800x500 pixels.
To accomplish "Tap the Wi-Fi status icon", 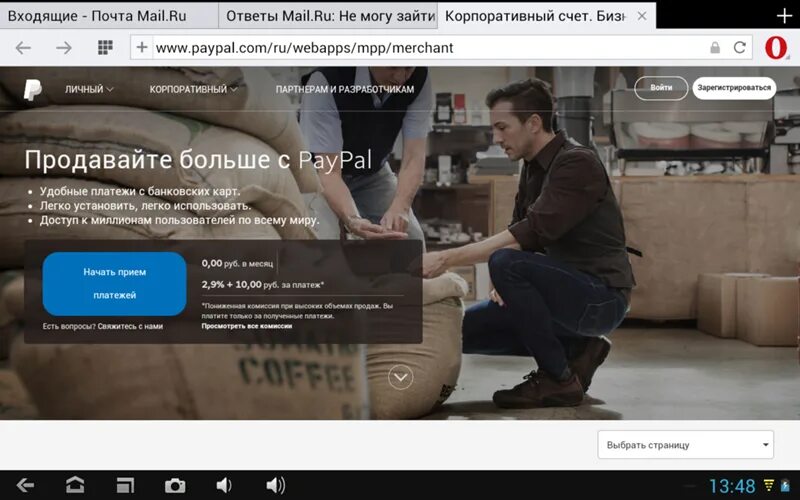I will (769, 485).
